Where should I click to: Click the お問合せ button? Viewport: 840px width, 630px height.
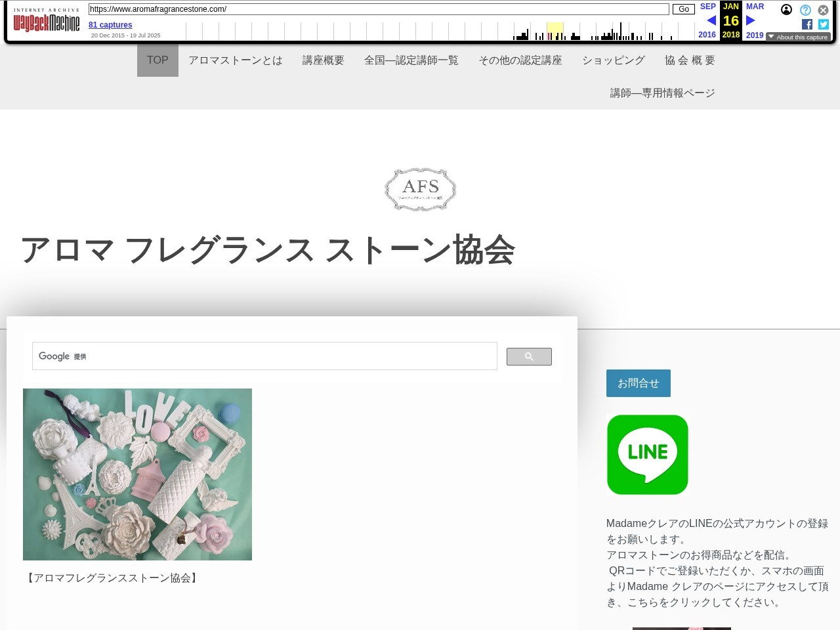[x=638, y=383]
